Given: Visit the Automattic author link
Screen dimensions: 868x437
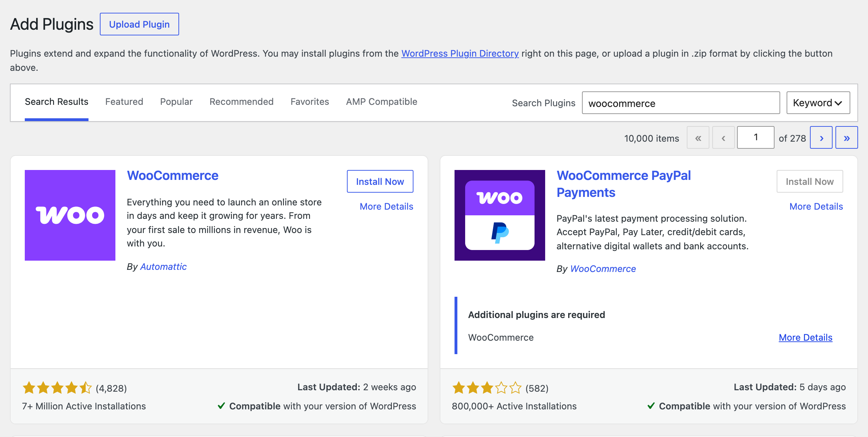Looking at the screenshot, I should tap(164, 267).
